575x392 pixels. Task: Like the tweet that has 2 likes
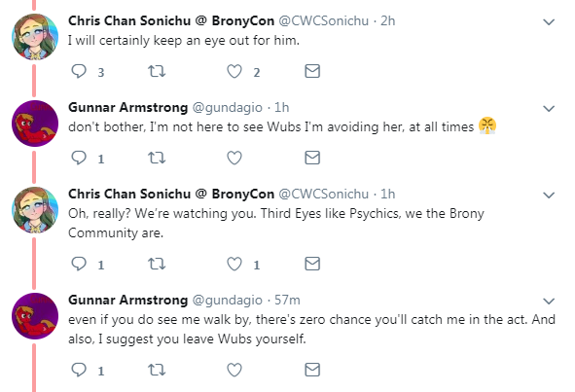234,72
